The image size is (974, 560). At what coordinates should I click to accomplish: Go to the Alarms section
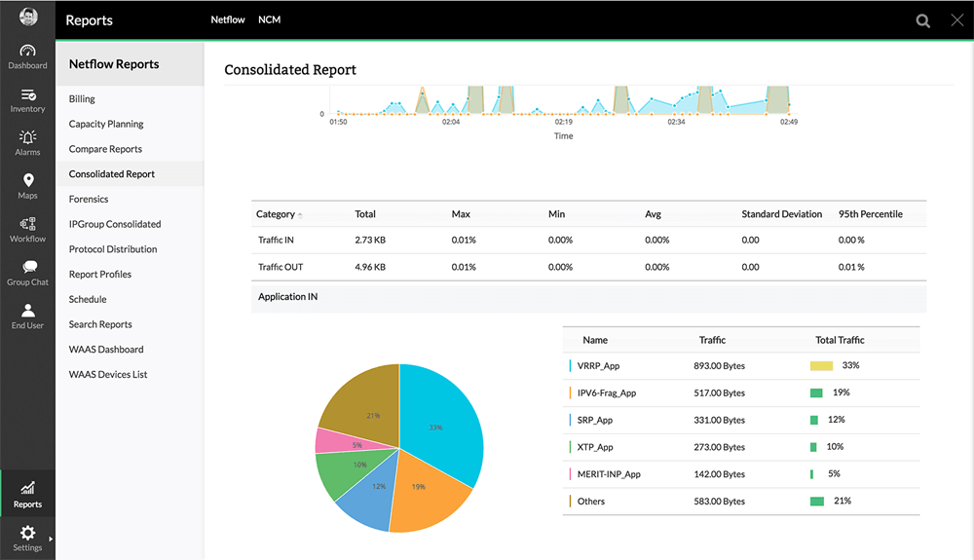[27, 143]
